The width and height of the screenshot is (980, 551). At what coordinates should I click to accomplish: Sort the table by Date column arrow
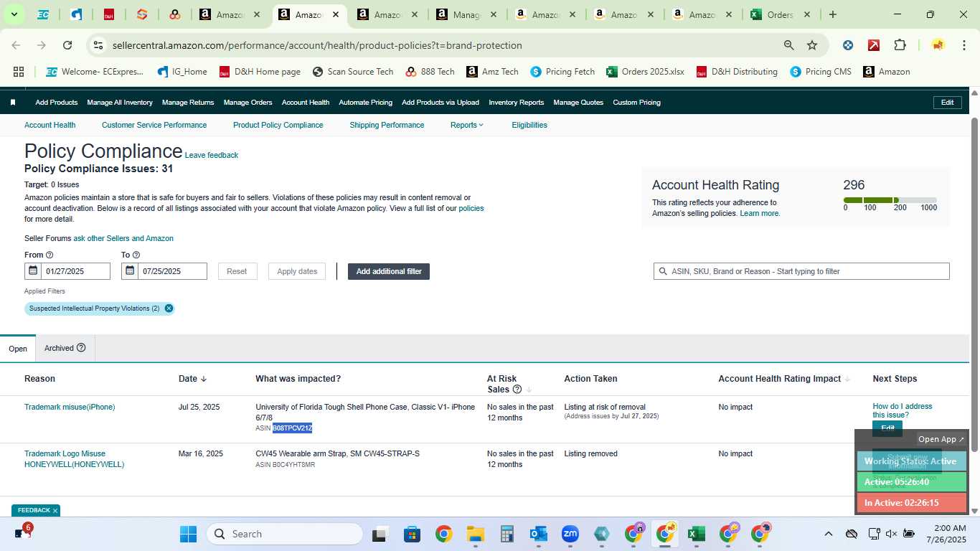tap(203, 379)
